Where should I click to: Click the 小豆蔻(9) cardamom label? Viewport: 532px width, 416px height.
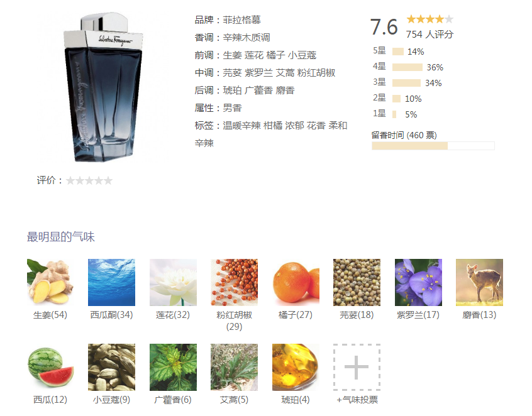112,400
